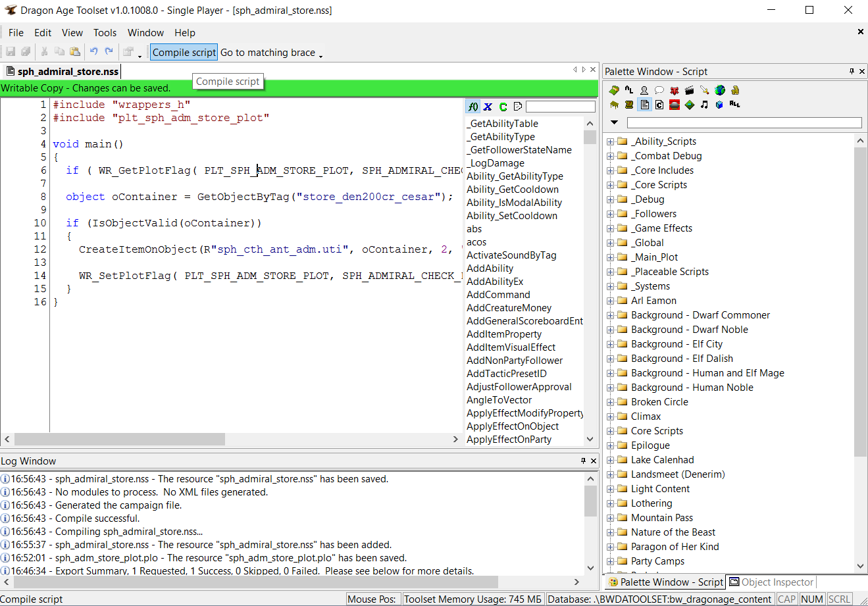This screenshot has height=606, width=868.
Task: Open the File menu
Action: (16, 32)
